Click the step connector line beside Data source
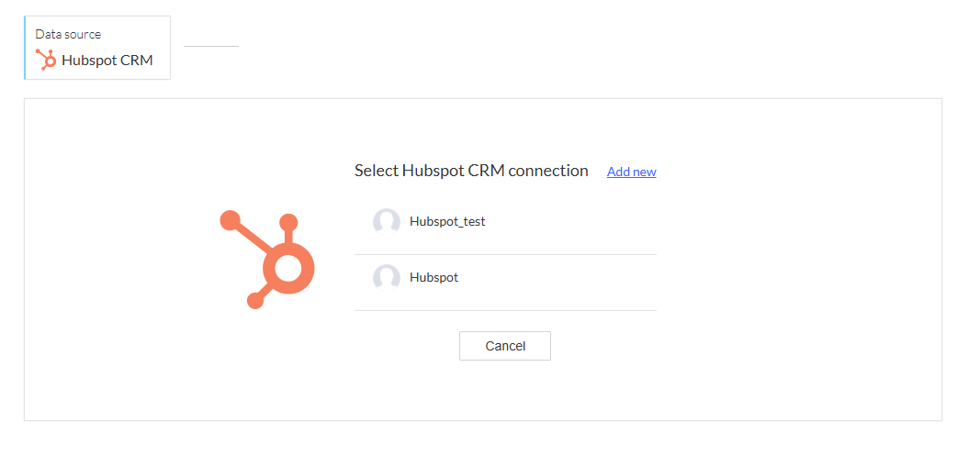 (x=210, y=46)
